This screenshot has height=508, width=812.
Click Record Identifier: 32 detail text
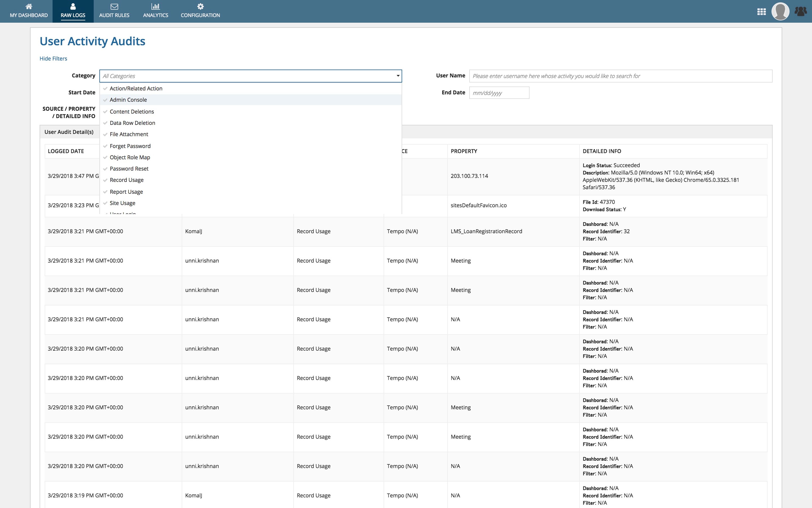point(606,231)
